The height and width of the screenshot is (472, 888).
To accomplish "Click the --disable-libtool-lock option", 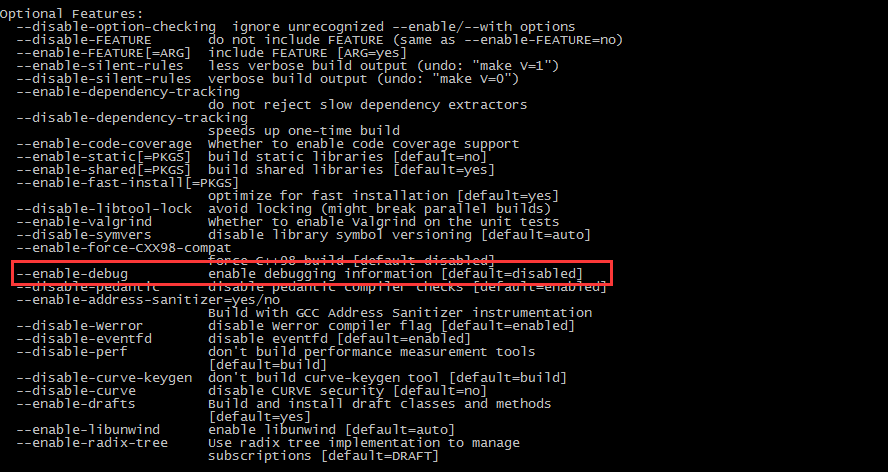I will tap(104, 208).
